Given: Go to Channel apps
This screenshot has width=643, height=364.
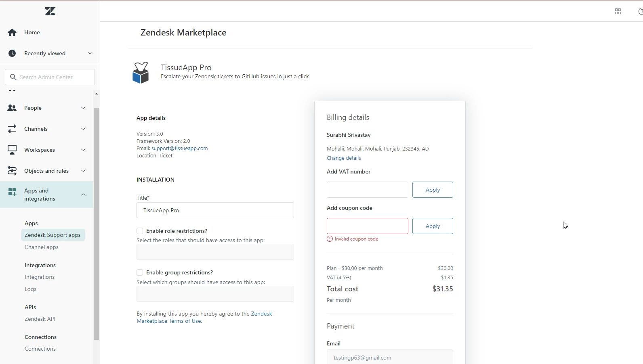Looking at the screenshot, I should pyautogui.click(x=42, y=247).
